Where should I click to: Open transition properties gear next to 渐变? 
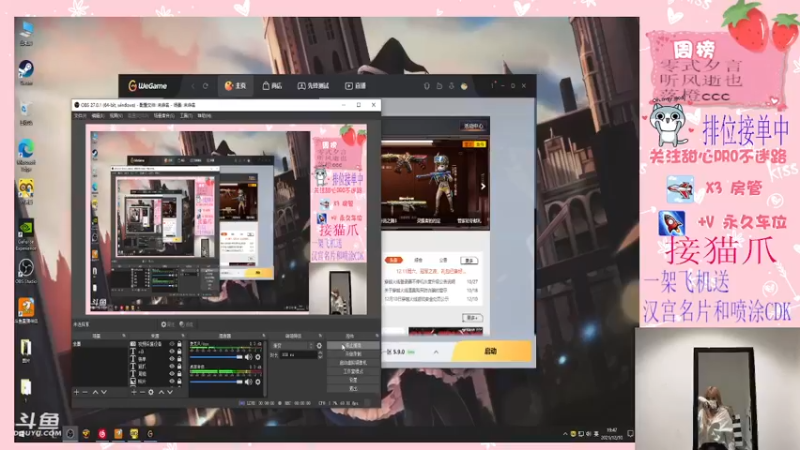click(319, 346)
